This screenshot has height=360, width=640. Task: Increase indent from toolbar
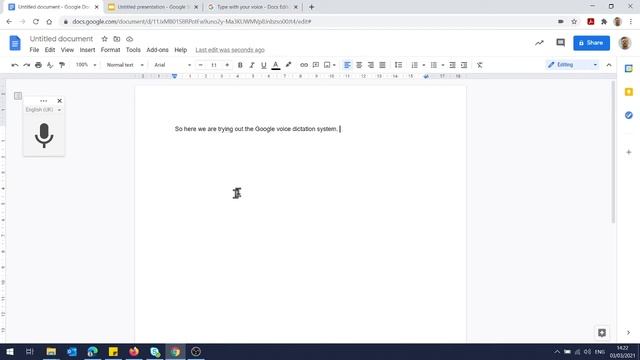[x=464, y=65]
